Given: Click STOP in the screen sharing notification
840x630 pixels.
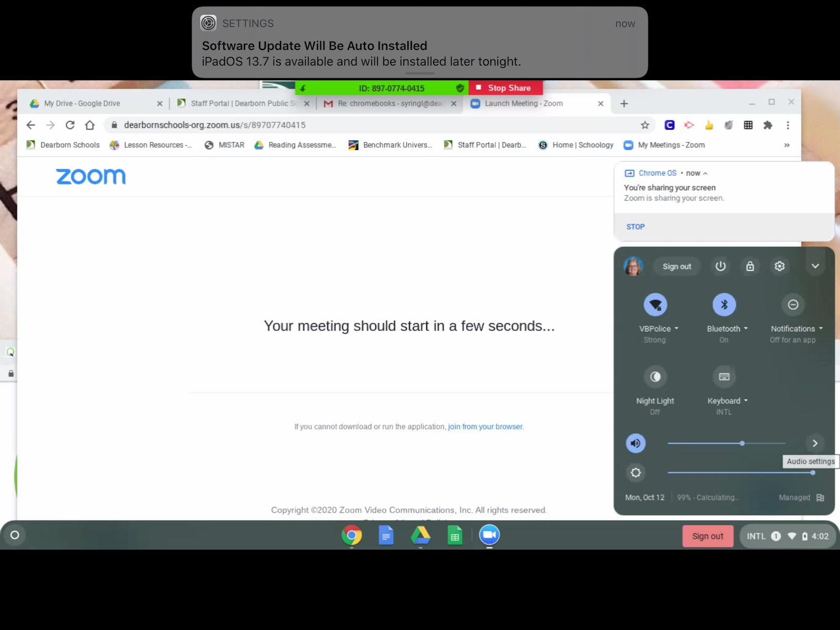Looking at the screenshot, I should (x=635, y=227).
